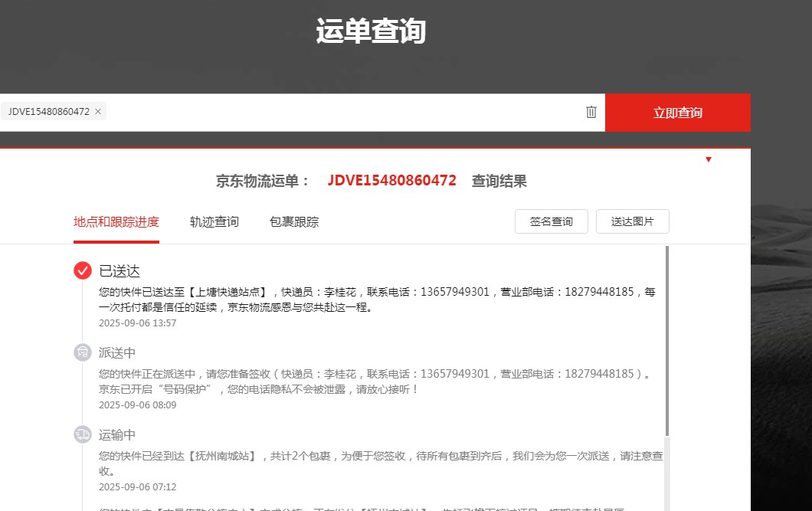
Task: Click the 运输中 transit truck icon
Action: (x=83, y=434)
